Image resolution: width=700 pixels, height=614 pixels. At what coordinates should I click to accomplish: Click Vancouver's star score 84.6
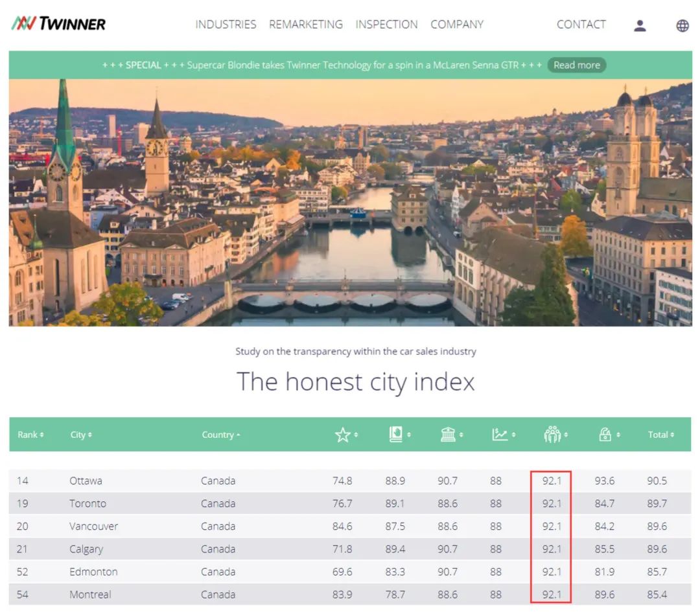[342, 526]
